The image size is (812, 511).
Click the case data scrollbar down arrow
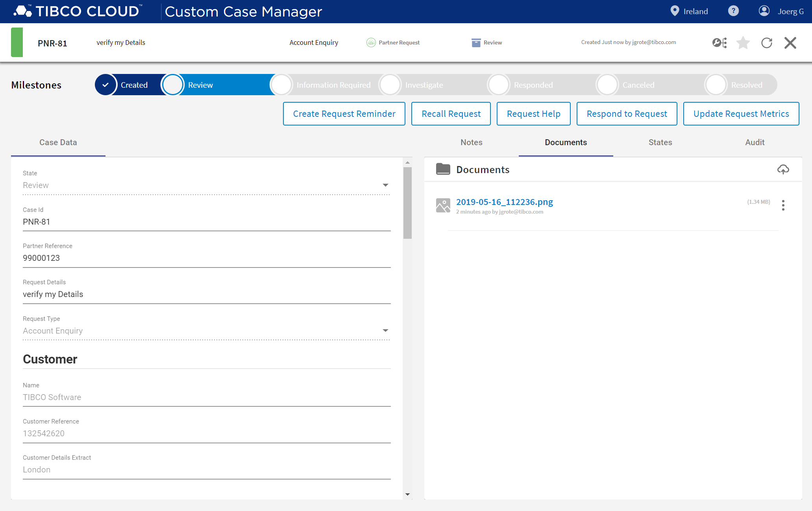point(407,494)
